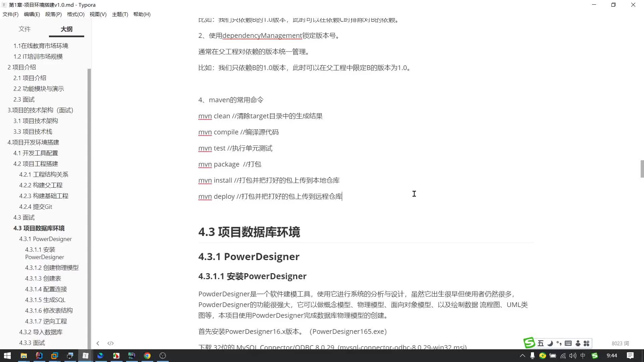Toggle the half-moon width icon
Viewport: 644px width, 362px height.
pos(550,343)
